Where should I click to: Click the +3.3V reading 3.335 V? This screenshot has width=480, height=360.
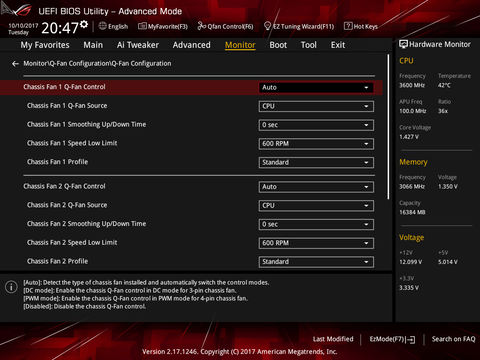pos(409,288)
